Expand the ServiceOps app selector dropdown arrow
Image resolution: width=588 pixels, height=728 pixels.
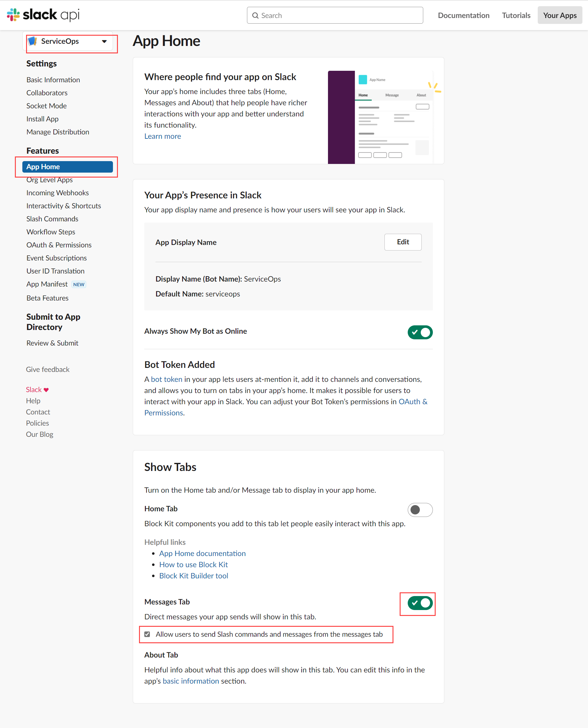tap(104, 41)
